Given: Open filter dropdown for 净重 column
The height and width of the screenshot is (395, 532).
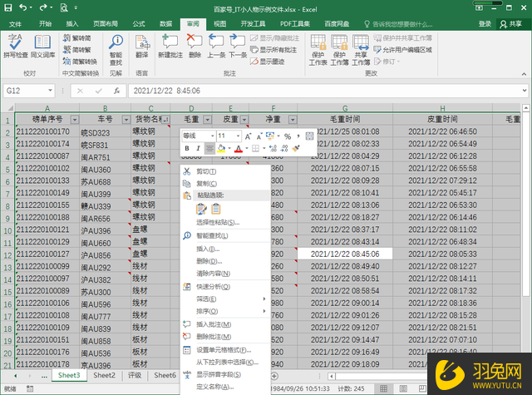Looking at the screenshot, I should 293,120.
